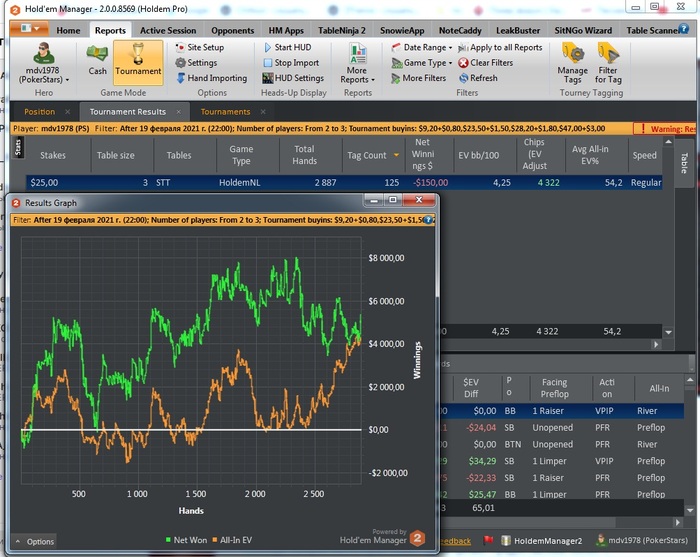Close the Tournament Results report tab
The width and height of the screenshot is (700, 557).
tap(179, 112)
